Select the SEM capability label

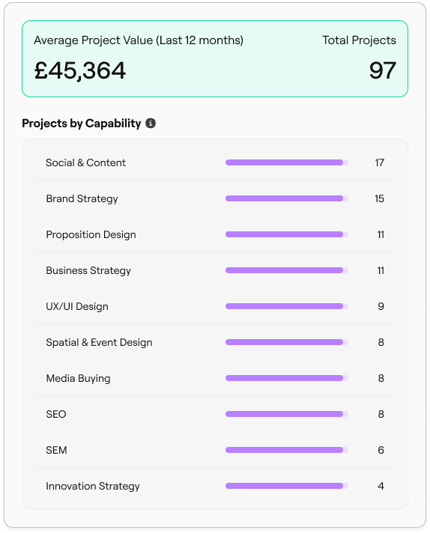point(56,450)
